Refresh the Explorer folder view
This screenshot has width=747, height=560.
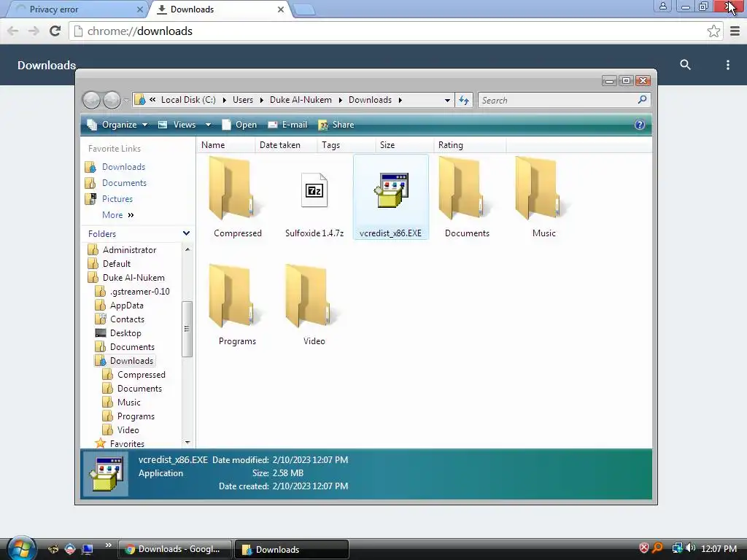click(x=463, y=100)
